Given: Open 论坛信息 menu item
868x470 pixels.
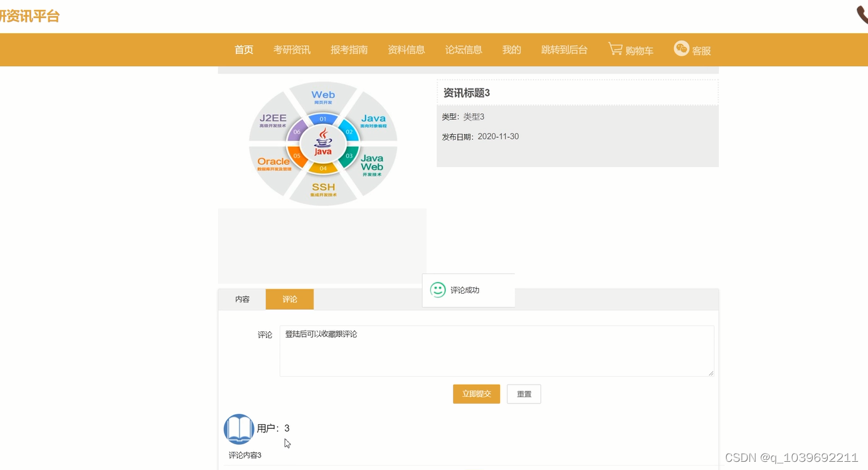Looking at the screenshot, I should (463, 50).
